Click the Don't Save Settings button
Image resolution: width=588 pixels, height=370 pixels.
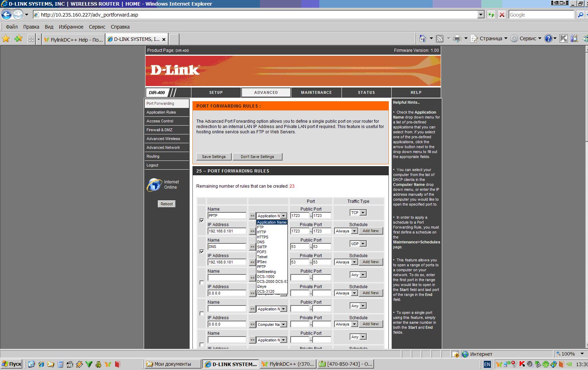pyautogui.click(x=257, y=157)
